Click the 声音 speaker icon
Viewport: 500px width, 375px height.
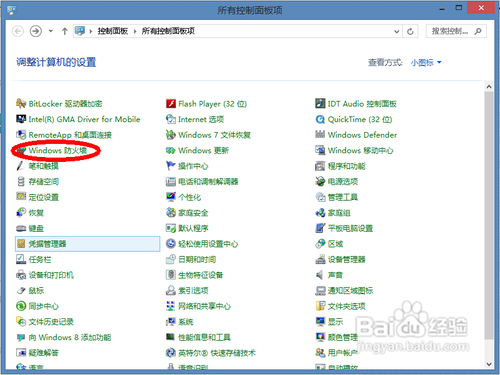pyautogui.click(x=320, y=275)
